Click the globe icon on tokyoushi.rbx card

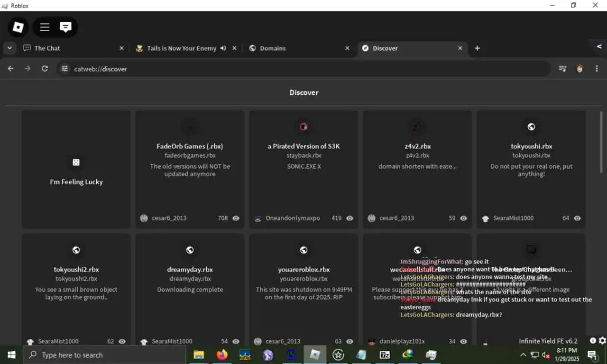point(531,127)
